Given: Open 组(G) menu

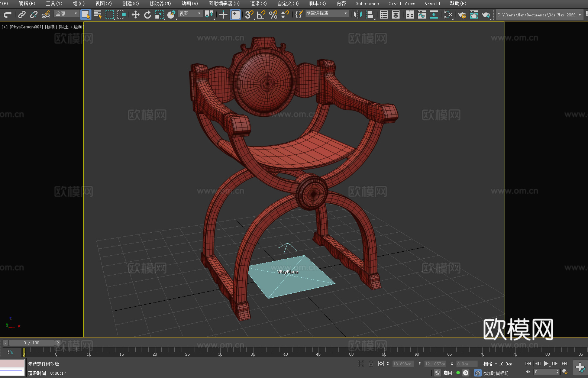Looking at the screenshot, I should point(79,3).
